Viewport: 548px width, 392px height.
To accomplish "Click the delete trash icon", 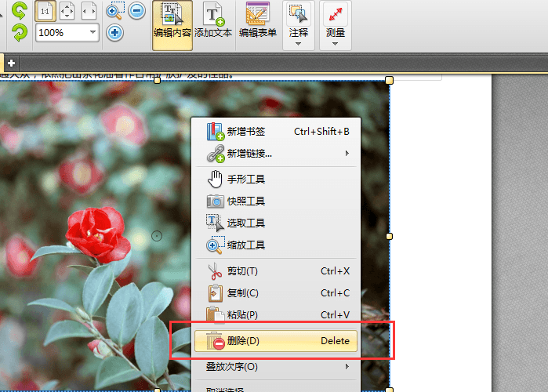I will [216, 341].
